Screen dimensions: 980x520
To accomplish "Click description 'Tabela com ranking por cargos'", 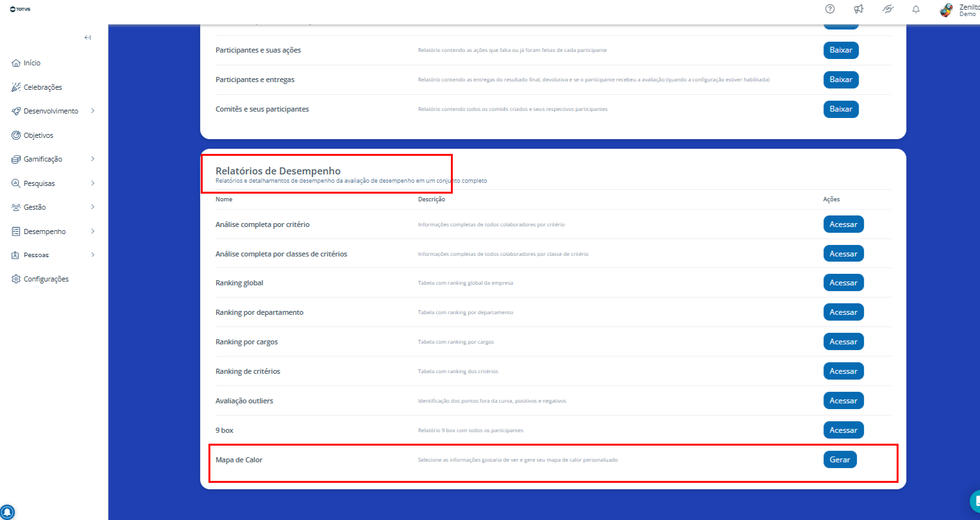I will coord(456,342).
